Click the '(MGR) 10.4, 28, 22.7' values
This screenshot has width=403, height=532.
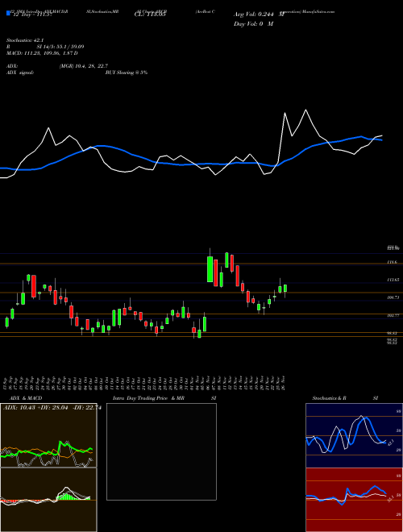pos(84,66)
